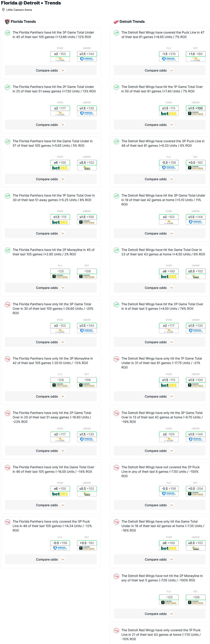This screenshot has height=644, width=210.
Task: Select the o2 -103 over odds in the first Florida card
Action: coord(60,54)
